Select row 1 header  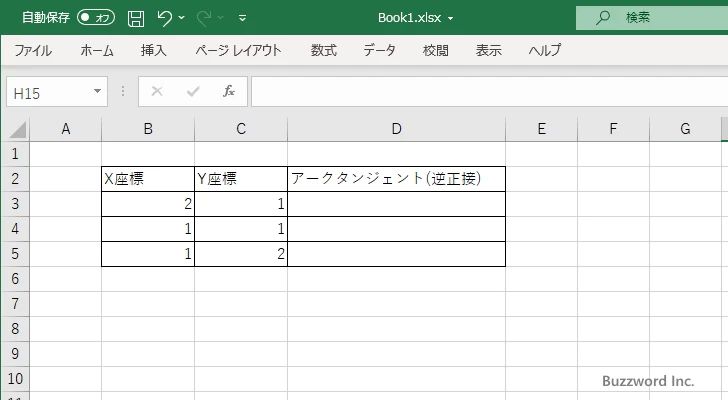click(x=15, y=154)
